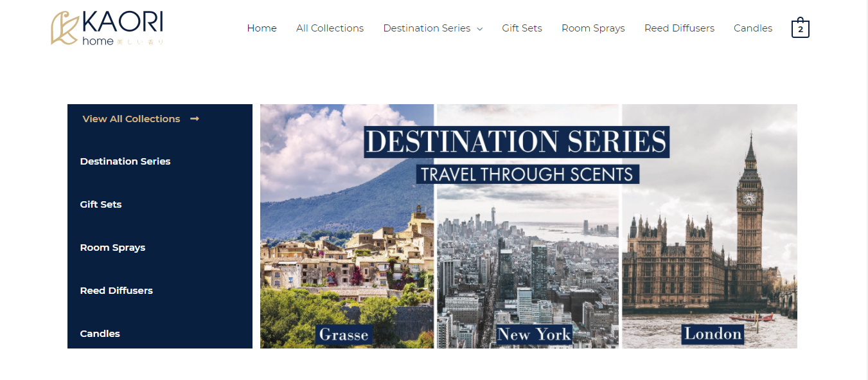Select Gift Sets in the top navigation
Screen dimensions: 868x380
click(x=522, y=28)
